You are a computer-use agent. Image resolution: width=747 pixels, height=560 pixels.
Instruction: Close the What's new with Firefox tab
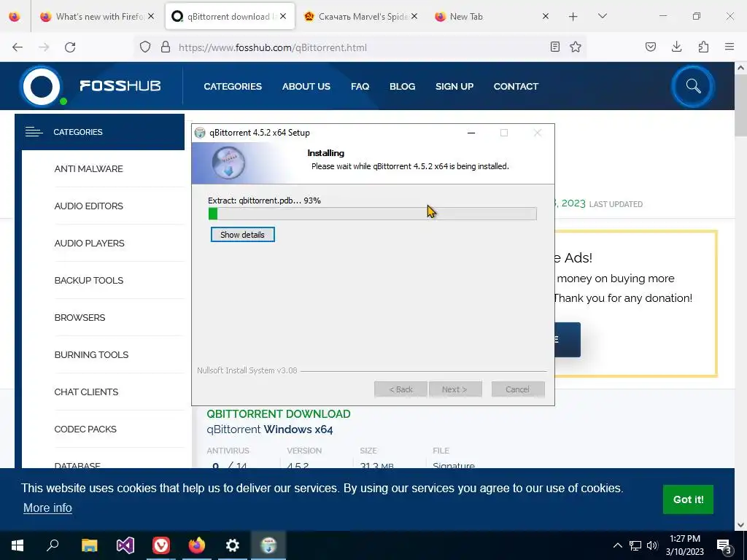click(151, 16)
